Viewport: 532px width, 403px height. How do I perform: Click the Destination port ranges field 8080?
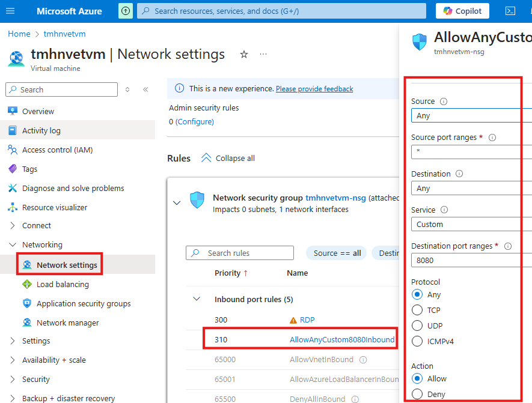click(x=471, y=260)
